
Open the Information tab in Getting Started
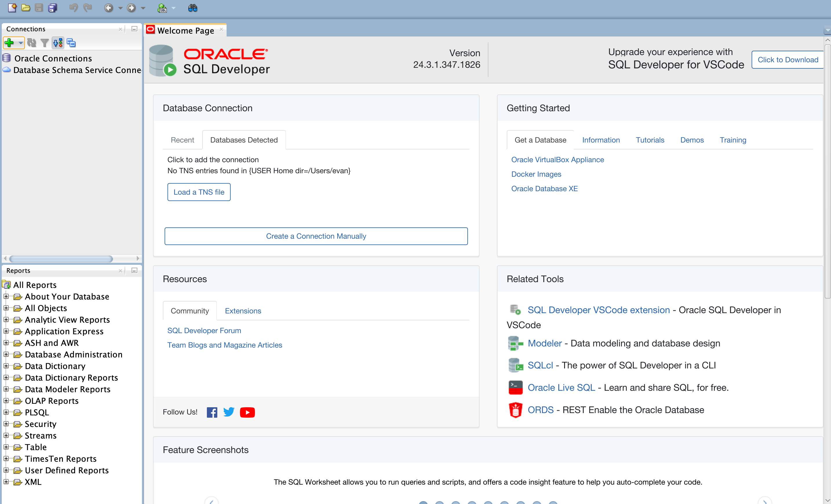pos(601,140)
